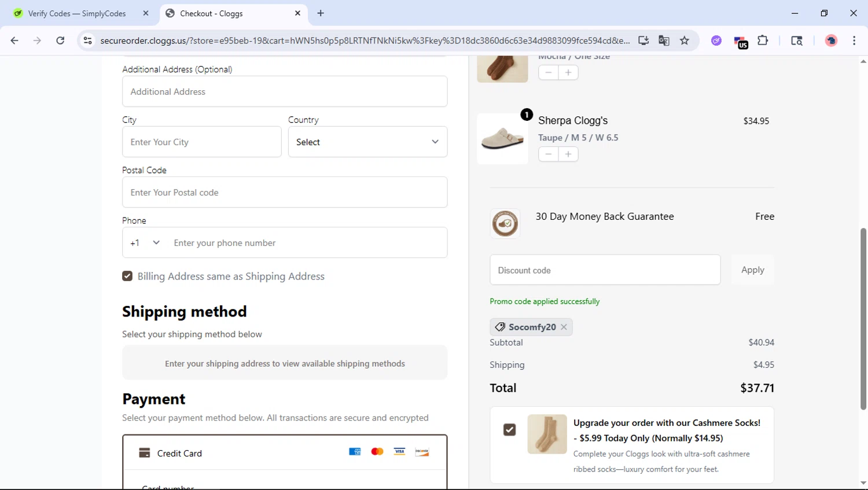Go back to the previous page
Screen dimensions: 868x490
click(x=14, y=40)
